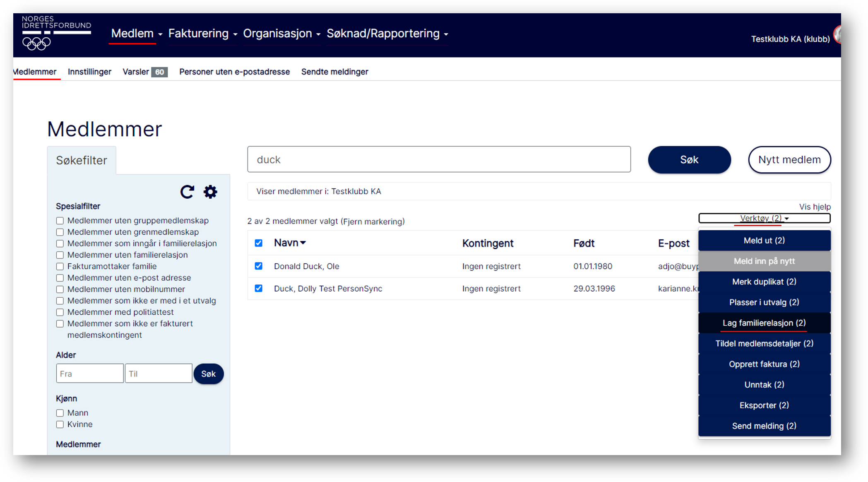The height and width of the screenshot is (482, 868).
Task: Choose Meld ut (2) from tools menu
Action: tap(764, 241)
